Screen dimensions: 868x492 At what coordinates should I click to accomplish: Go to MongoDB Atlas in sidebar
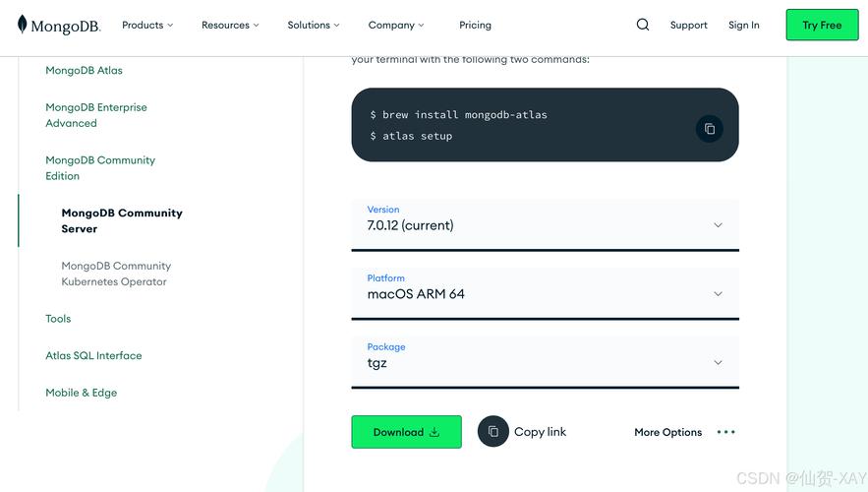pos(84,71)
